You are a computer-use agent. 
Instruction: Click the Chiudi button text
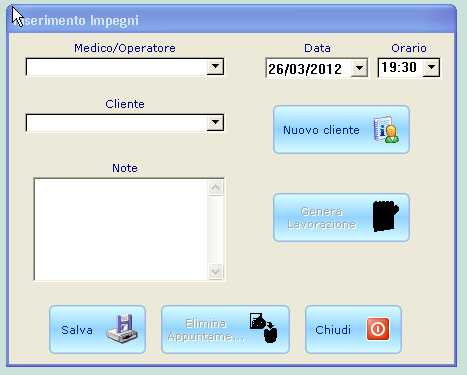click(x=333, y=330)
